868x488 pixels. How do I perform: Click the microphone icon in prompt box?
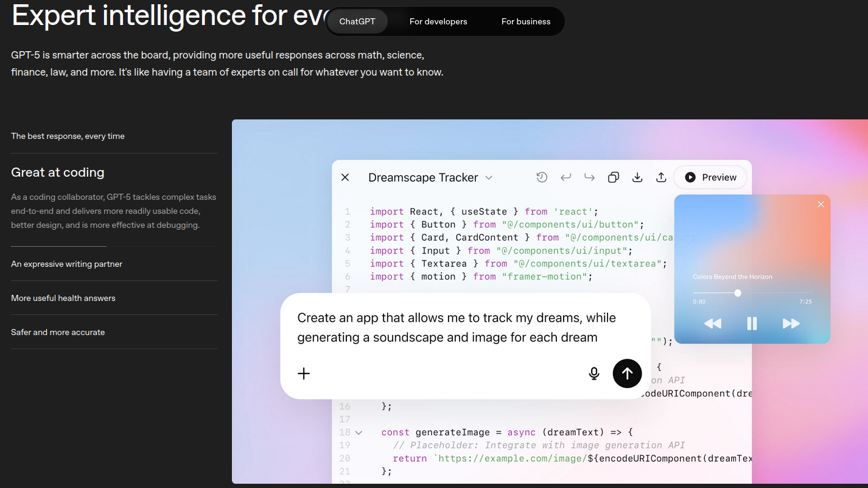click(594, 373)
